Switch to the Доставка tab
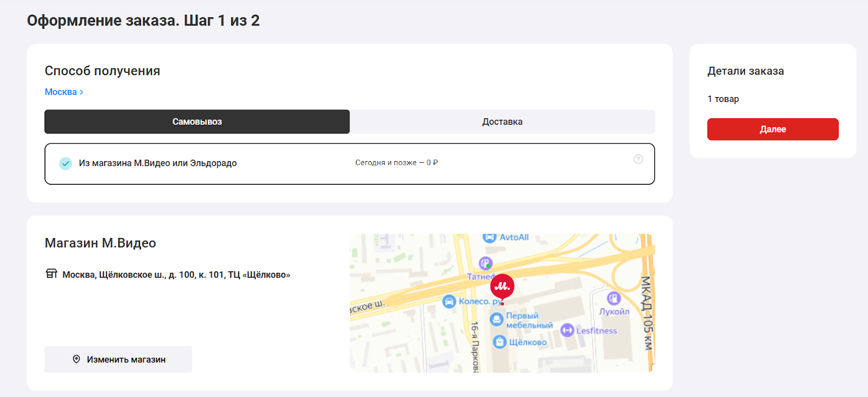 click(502, 121)
